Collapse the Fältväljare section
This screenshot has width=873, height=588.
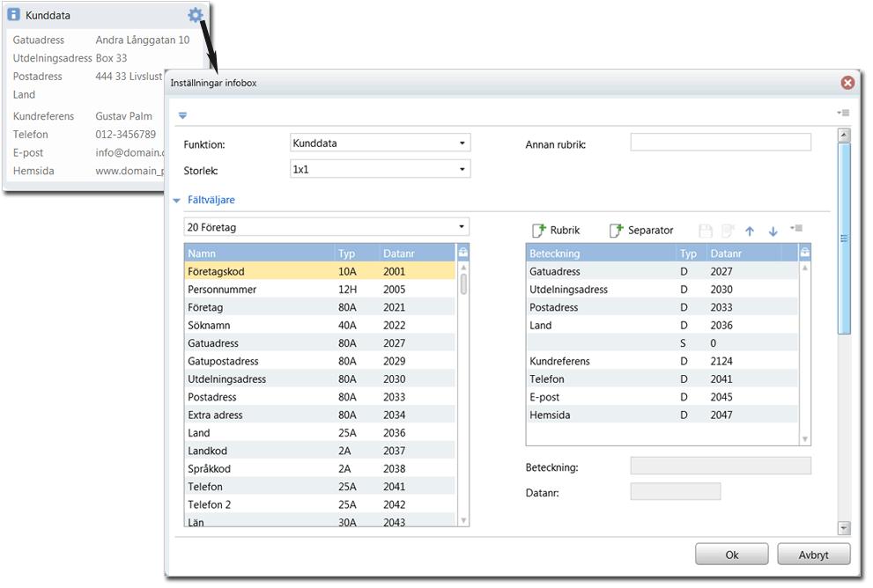176,201
